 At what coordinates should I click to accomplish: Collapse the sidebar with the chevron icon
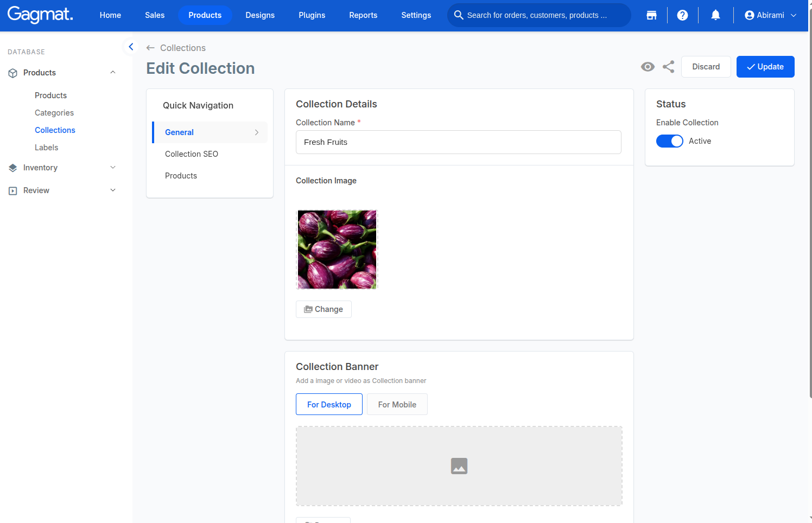[x=131, y=47]
